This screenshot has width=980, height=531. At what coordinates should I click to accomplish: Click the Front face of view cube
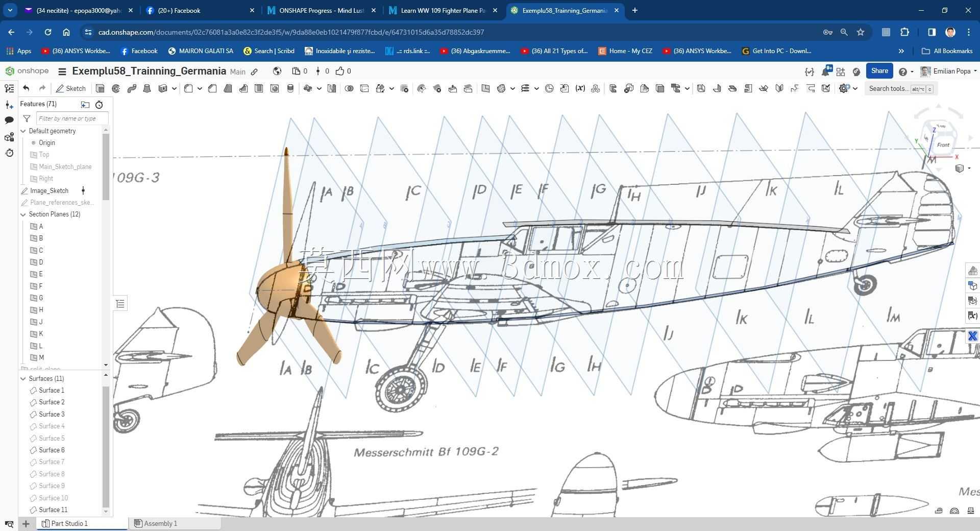coord(942,145)
